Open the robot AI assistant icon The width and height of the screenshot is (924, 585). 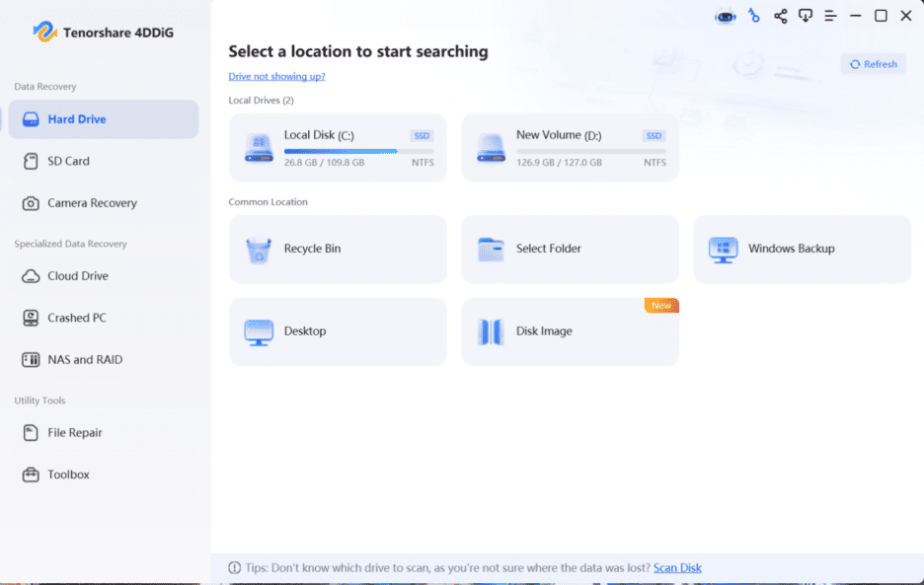726,17
